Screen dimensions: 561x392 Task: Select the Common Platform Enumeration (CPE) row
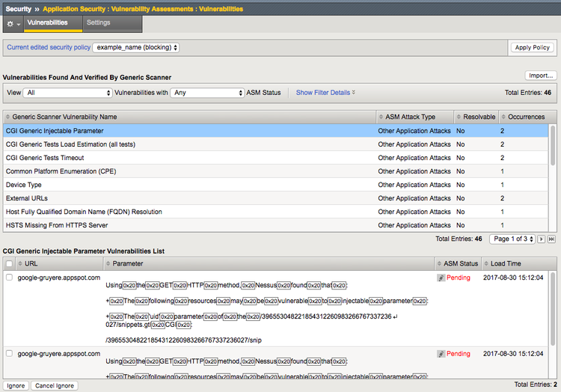(x=61, y=171)
